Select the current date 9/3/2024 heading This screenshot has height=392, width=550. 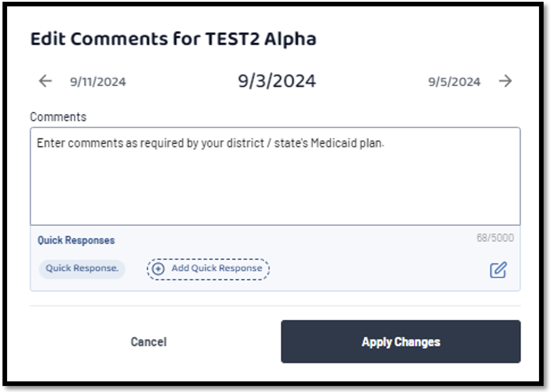click(277, 81)
